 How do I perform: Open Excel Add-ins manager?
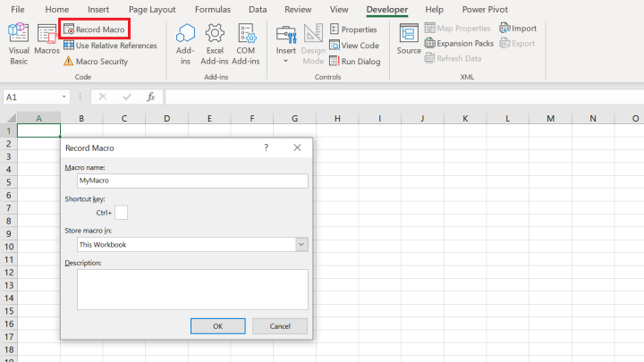(215, 44)
